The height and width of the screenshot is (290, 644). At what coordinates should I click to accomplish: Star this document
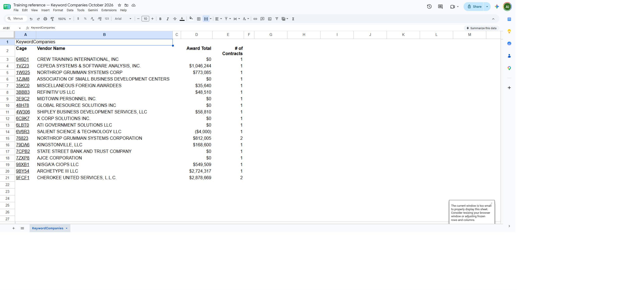(120, 5)
